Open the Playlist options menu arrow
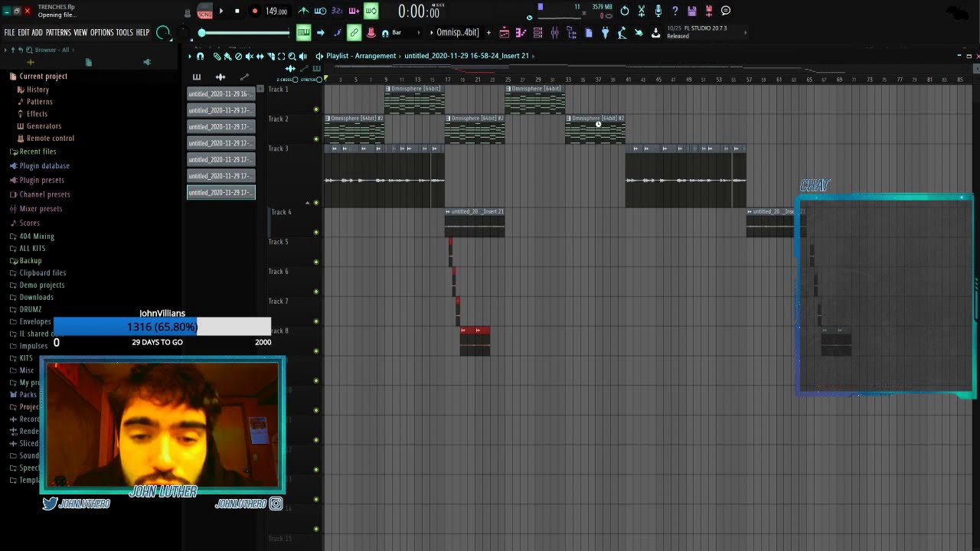 coord(190,56)
